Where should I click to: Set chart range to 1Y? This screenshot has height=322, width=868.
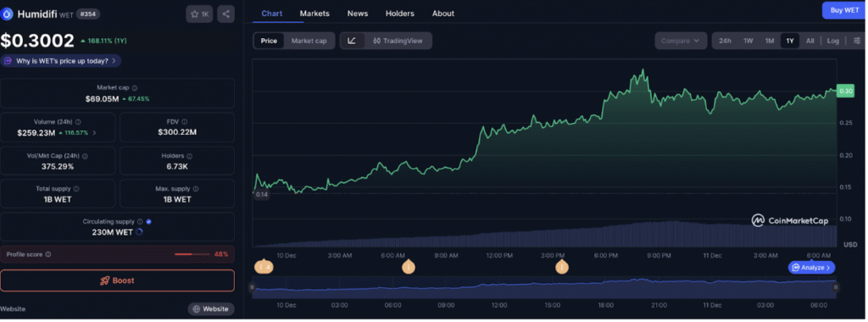coord(790,41)
